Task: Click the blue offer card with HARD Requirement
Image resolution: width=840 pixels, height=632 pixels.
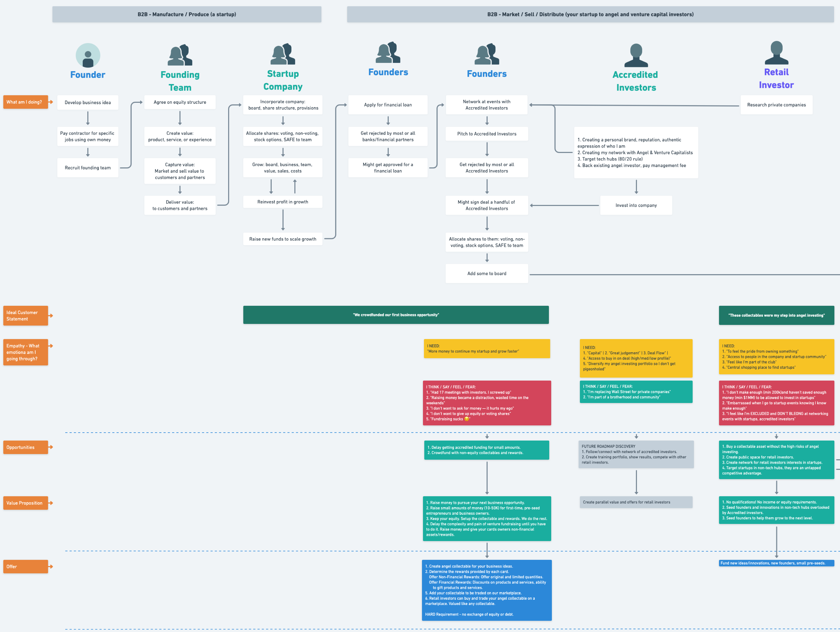Action: (x=487, y=590)
